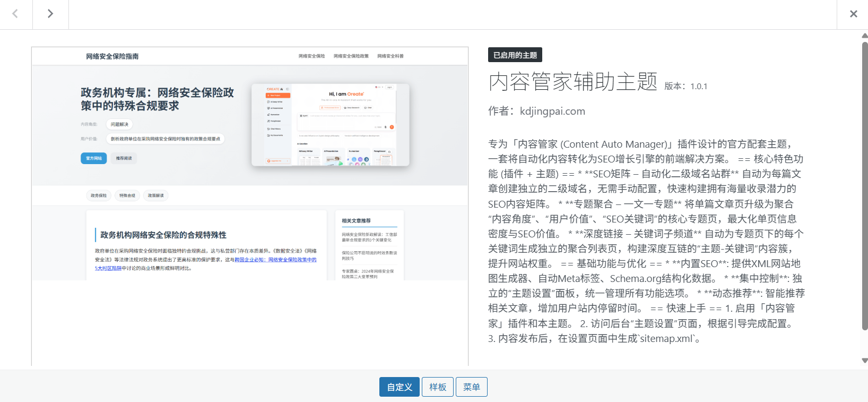This screenshot has width=868, height=402.
Task: Click the 政策解读 tag pill
Action: (156, 195)
